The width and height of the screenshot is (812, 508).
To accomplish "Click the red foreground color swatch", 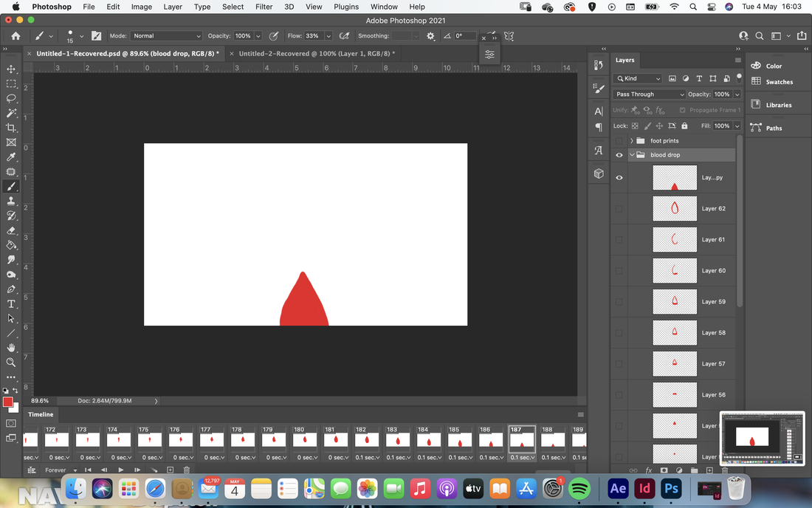I will 8,402.
